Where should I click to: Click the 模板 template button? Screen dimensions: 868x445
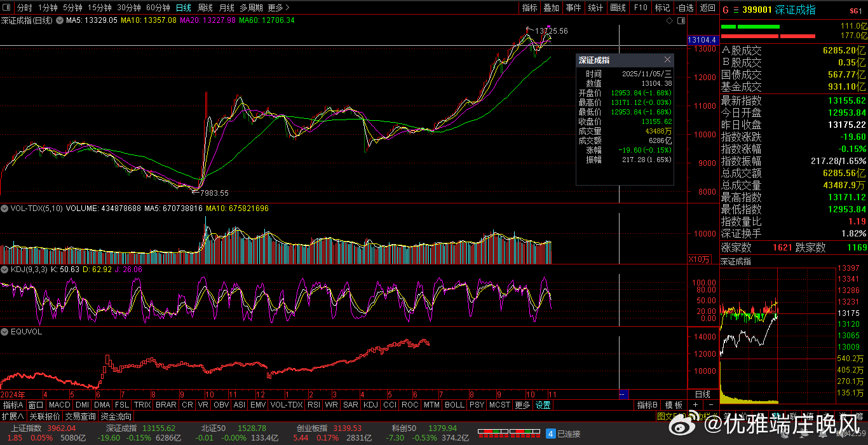click(674, 405)
